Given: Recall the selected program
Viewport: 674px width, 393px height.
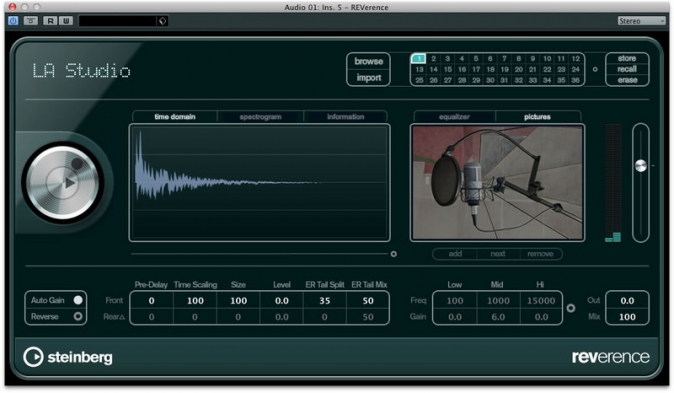Looking at the screenshot, I should click(627, 69).
